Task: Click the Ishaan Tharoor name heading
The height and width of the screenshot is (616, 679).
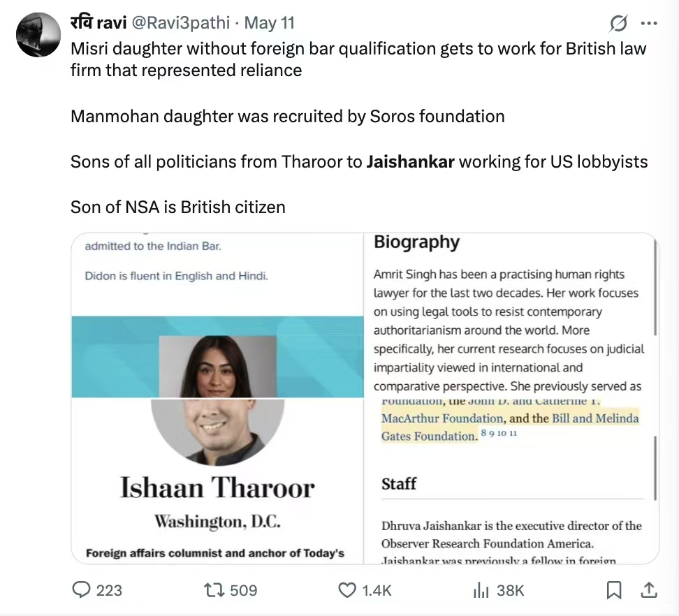Action: (x=217, y=487)
